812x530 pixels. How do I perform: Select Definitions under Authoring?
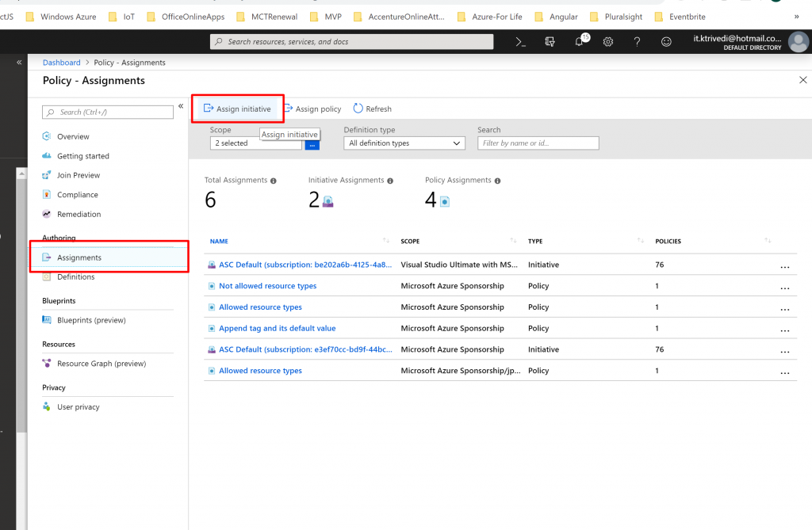pos(75,277)
